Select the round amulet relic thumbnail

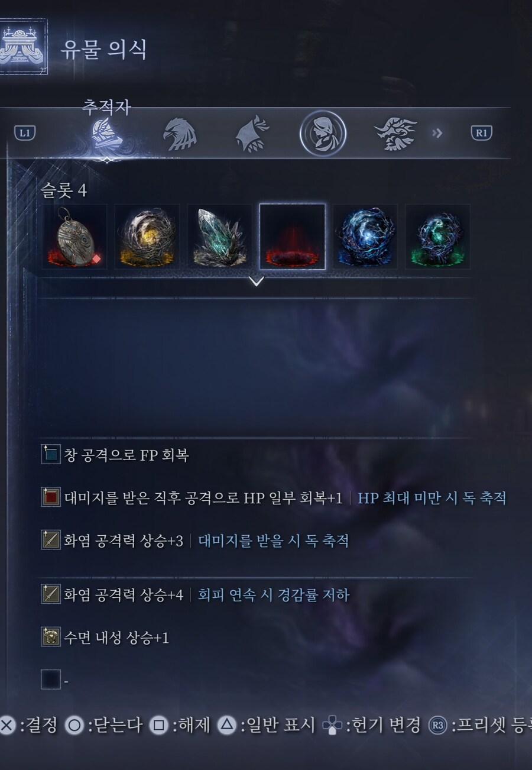[74, 237]
